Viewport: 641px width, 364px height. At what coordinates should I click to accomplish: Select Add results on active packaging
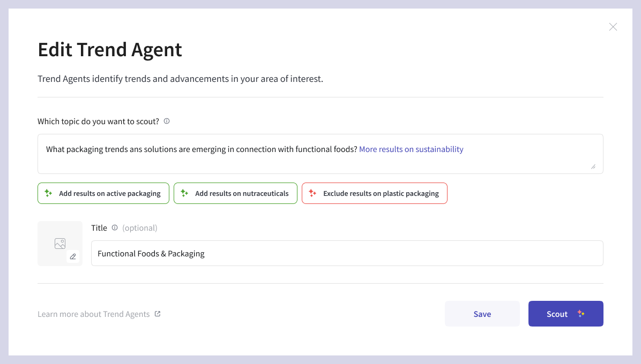point(103,193)
